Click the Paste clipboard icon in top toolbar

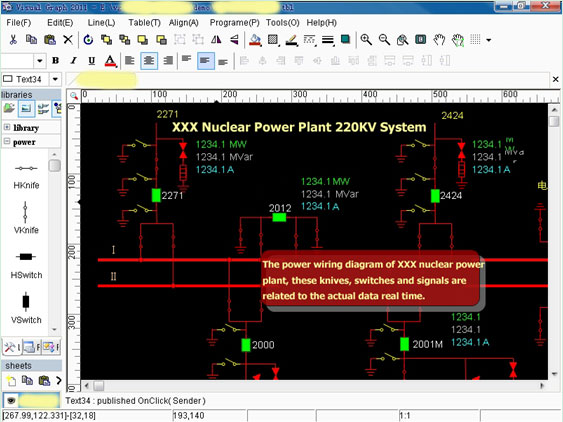pyautogui.click(x=50, y=40)
